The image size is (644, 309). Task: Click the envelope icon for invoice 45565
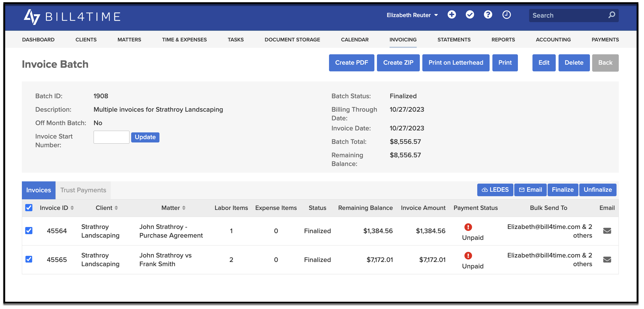tap(607, 260)
